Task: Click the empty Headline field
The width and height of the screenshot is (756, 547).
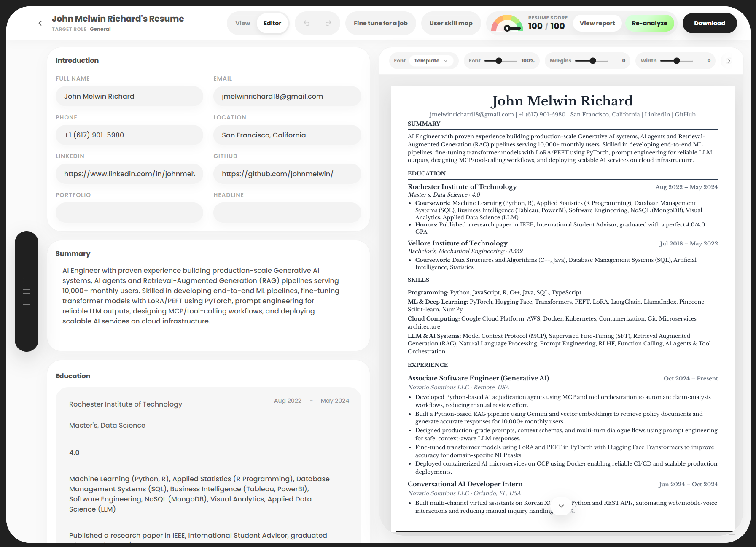Action: click(x=287, y=213)
